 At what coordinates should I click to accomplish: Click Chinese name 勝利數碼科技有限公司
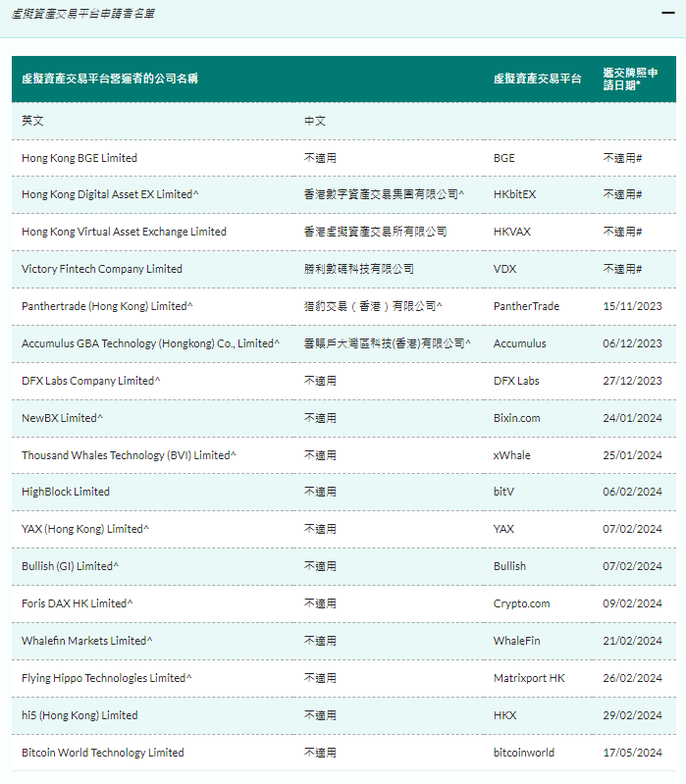pos(359,269)
